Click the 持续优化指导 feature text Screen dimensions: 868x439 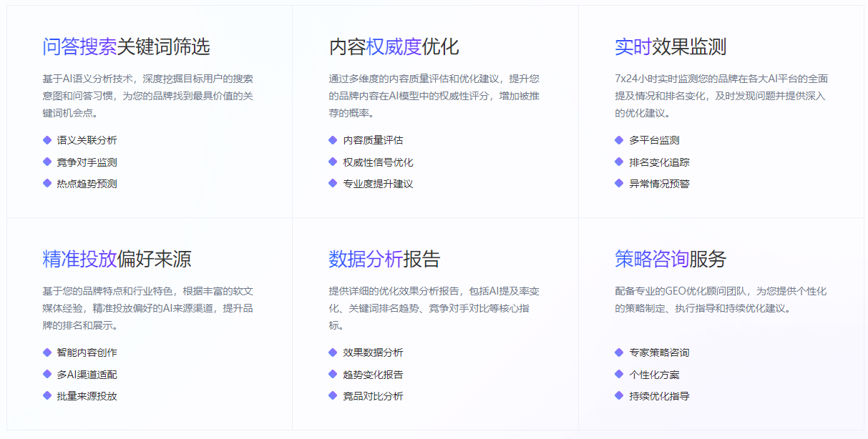point(659,396)
